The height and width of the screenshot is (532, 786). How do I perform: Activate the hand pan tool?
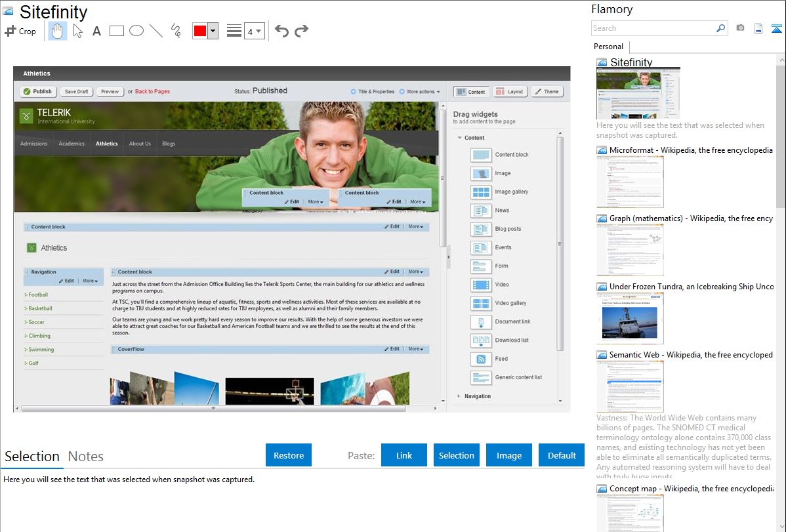tap(58, 31)
